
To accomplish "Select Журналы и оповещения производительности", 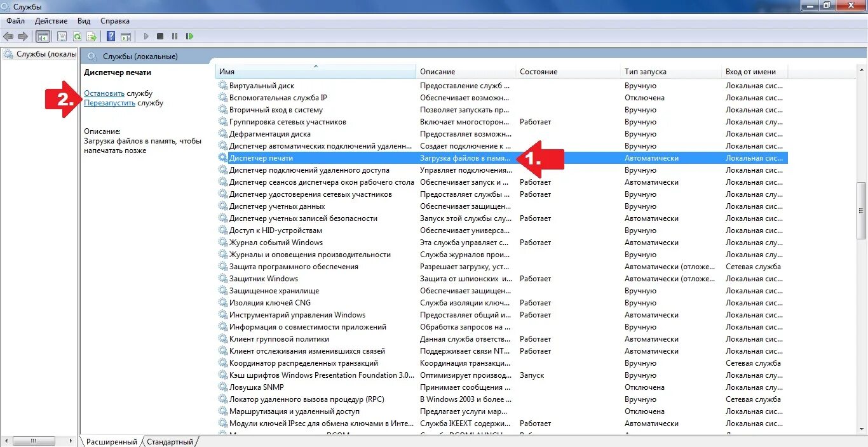I will tap(309, 255).
